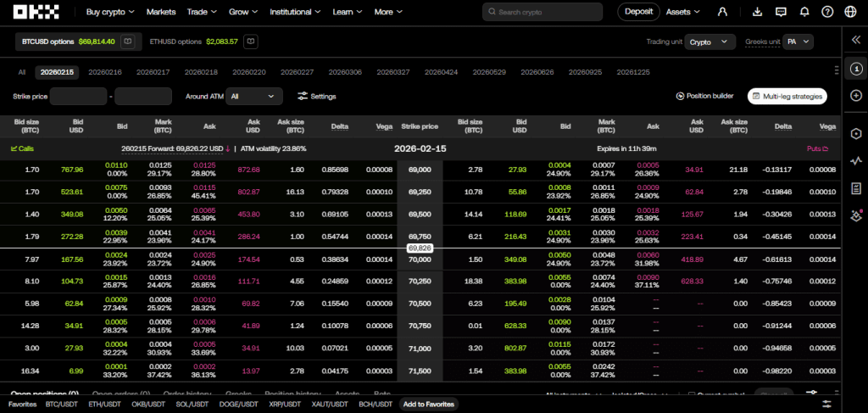Click the maximum strike price field
The height and width of the screenshot is (413, 868).
[x=143, y=97]
